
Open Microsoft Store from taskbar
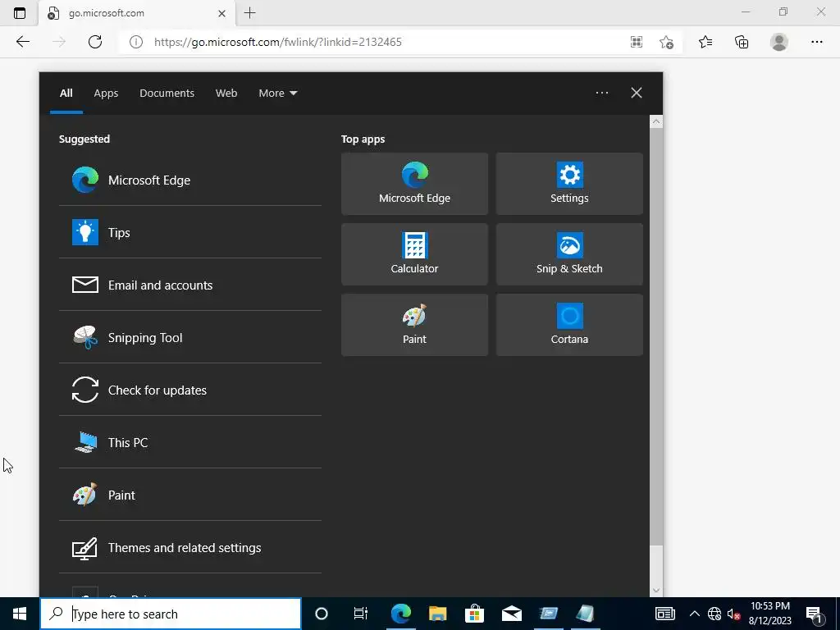tap(475, 614)
